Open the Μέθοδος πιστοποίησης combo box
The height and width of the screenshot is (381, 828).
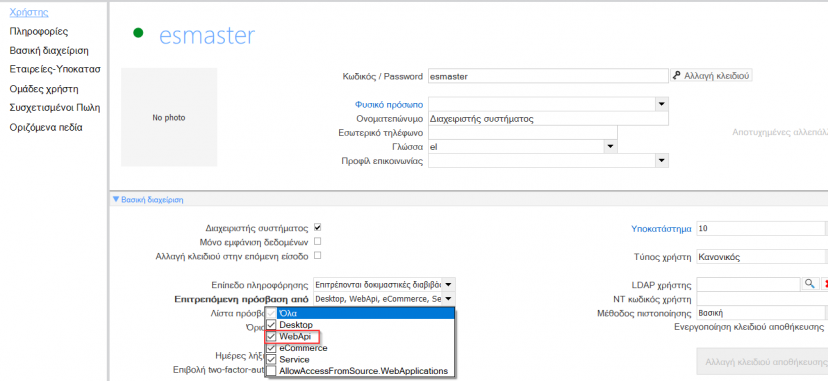(761, 313)
